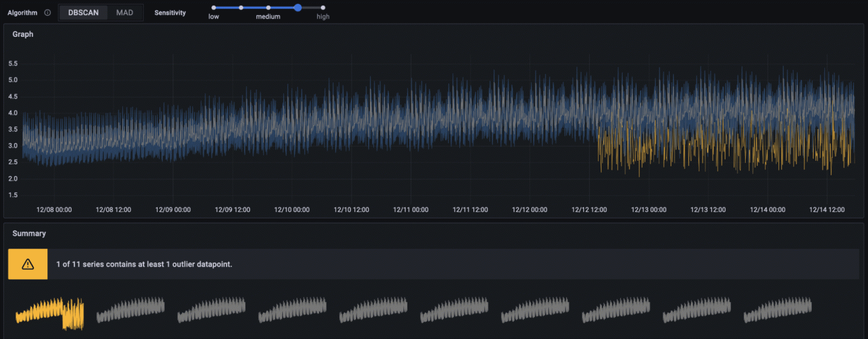Viewport: 868px width, 339px height.
Task: Click the second gray series sparkline
Action: pos(129,311)
